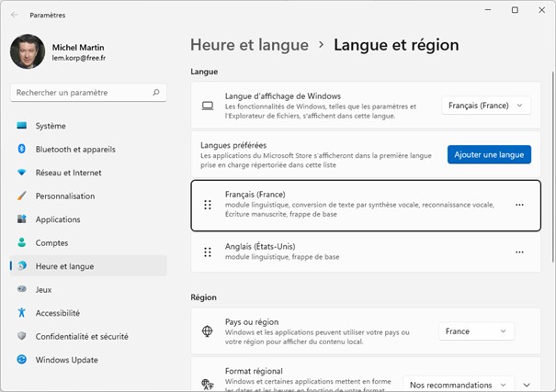Open Confidentialité et sécurité
Viewport: 556px width, 392px height.
pyautogui.click(x=88, y=336)
